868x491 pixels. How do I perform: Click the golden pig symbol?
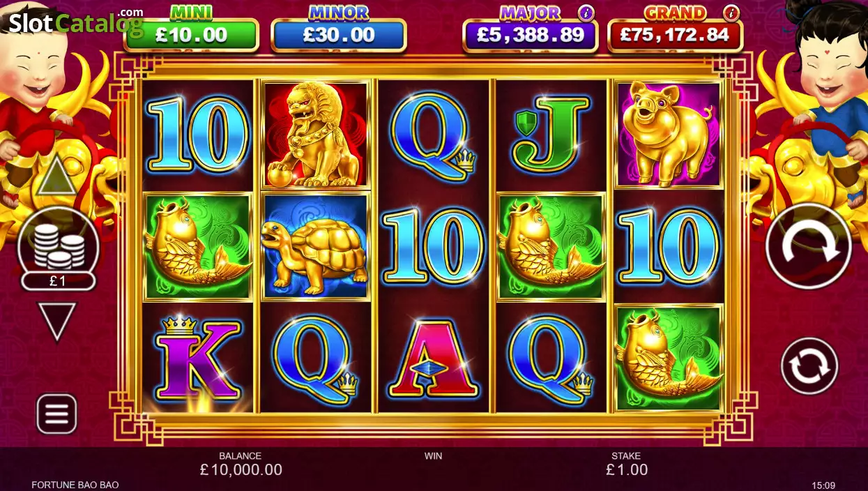click(668, 135)
